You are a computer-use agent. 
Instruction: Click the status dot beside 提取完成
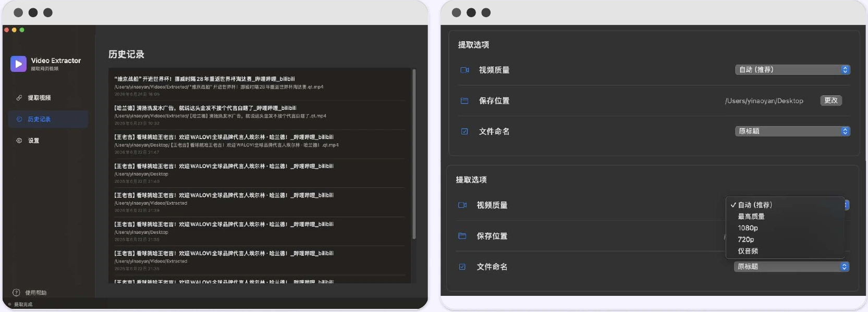10,304
